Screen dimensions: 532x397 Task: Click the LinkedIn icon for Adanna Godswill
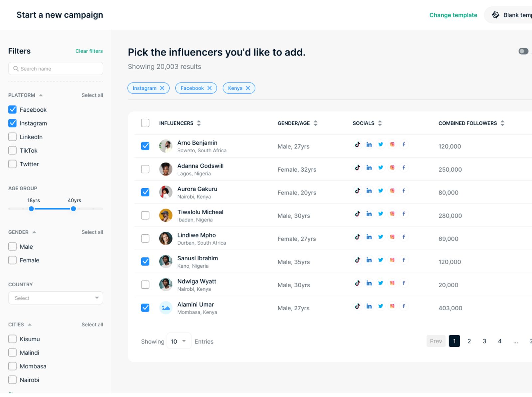point(369,168)
